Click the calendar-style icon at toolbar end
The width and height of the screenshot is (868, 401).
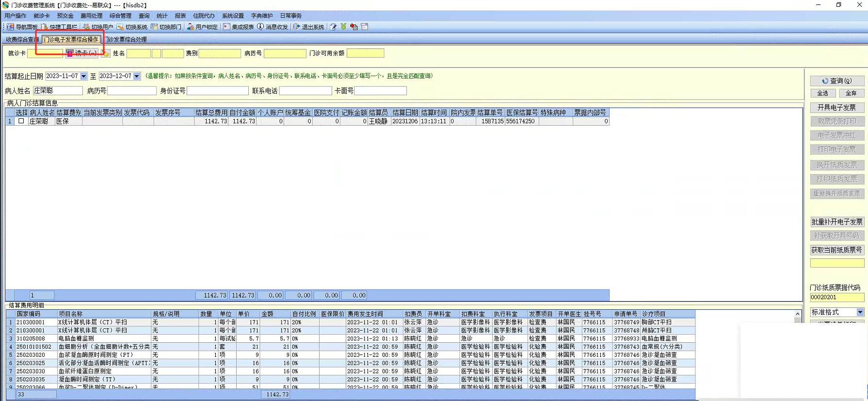click(x=365, y=27)
